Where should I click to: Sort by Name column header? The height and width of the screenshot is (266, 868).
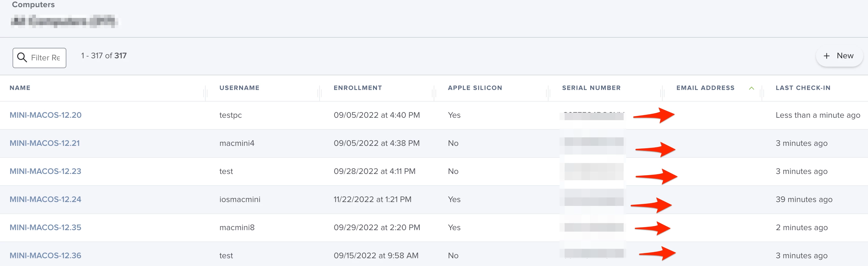tap(20, 88)
